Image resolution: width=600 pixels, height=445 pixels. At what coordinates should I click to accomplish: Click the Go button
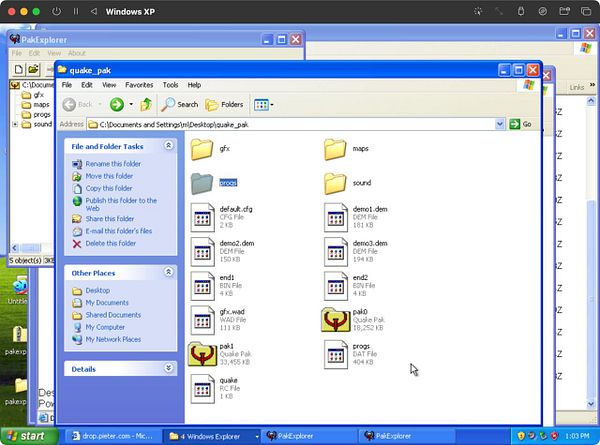click(520, 124)
